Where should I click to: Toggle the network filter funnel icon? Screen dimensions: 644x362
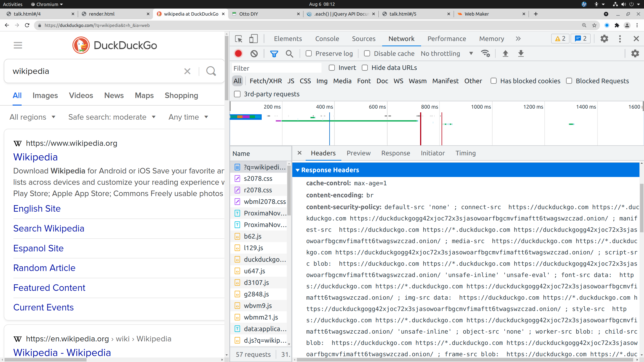click(274, 54)
